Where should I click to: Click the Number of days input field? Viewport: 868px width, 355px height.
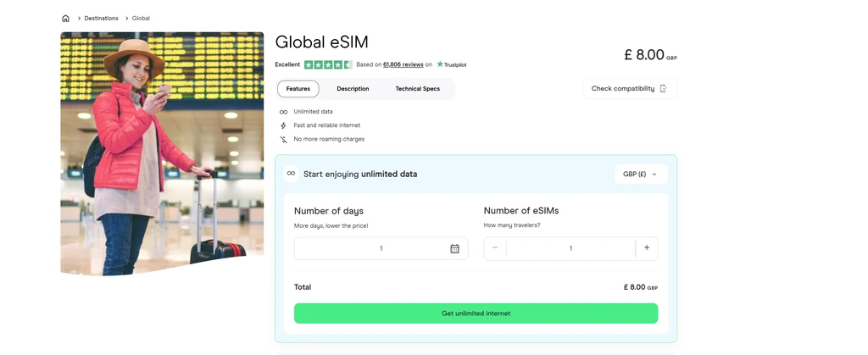(381, 249)
